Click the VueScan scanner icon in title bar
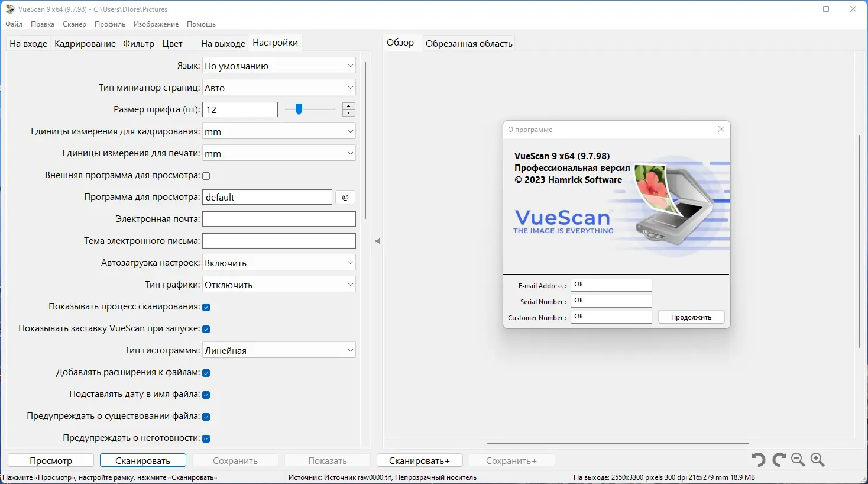Image resolution: width=868 pixels, height=484 pixels. [x=9, y=9]
